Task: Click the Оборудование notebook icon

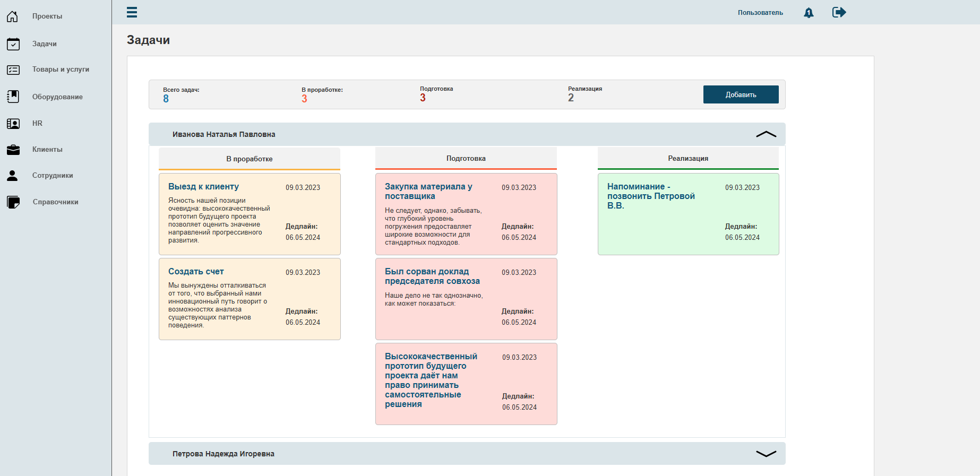Action: pyautogui.click(x=13, y=97)
